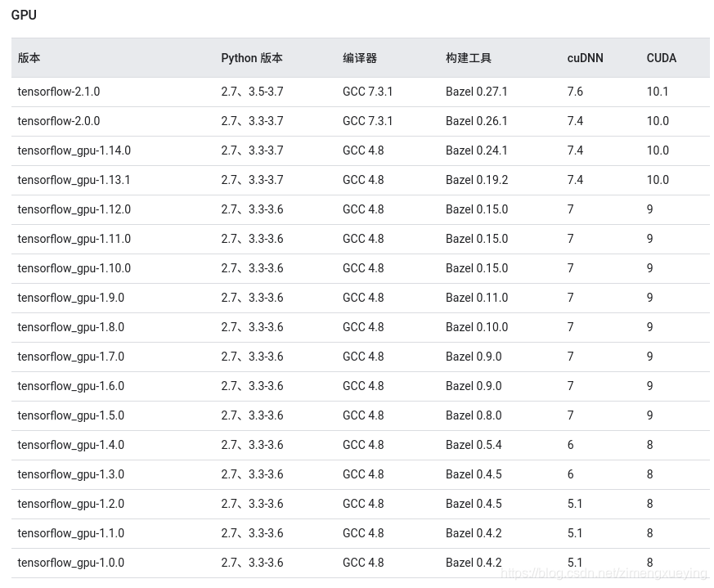Select the tensorflow_gpu-1.4.0 cell
This screenshot has height=588, width=714.
(71, 445)
